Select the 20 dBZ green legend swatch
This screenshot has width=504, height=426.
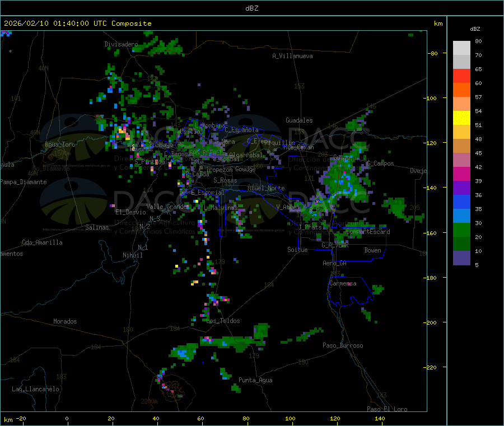[461, 230]
